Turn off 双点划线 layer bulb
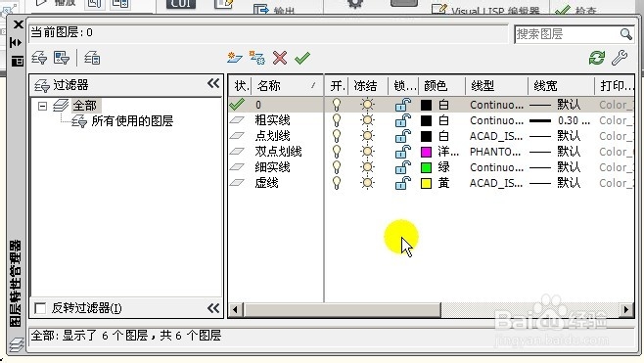644x363 pixels. click(337, 152)
